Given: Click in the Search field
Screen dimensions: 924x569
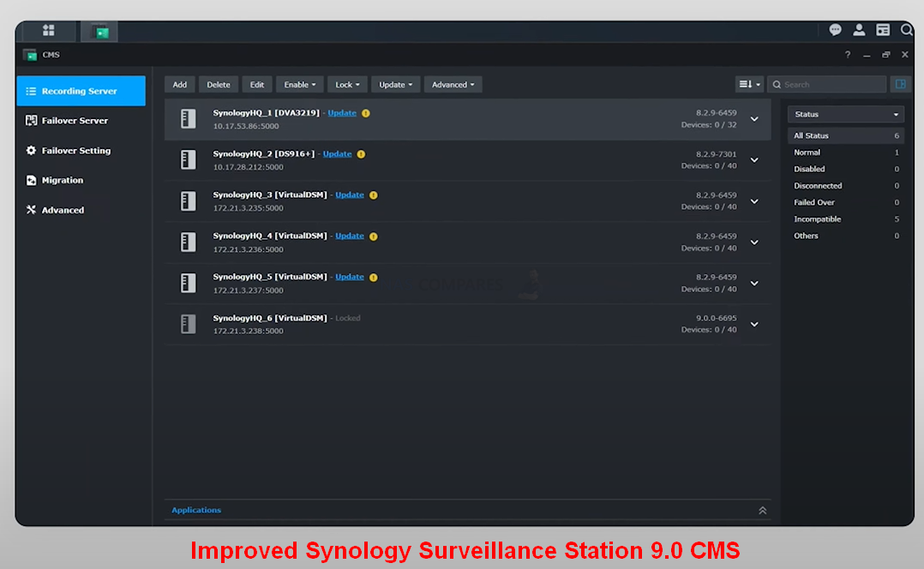Looking at the screenshot, I should point(827,84).
